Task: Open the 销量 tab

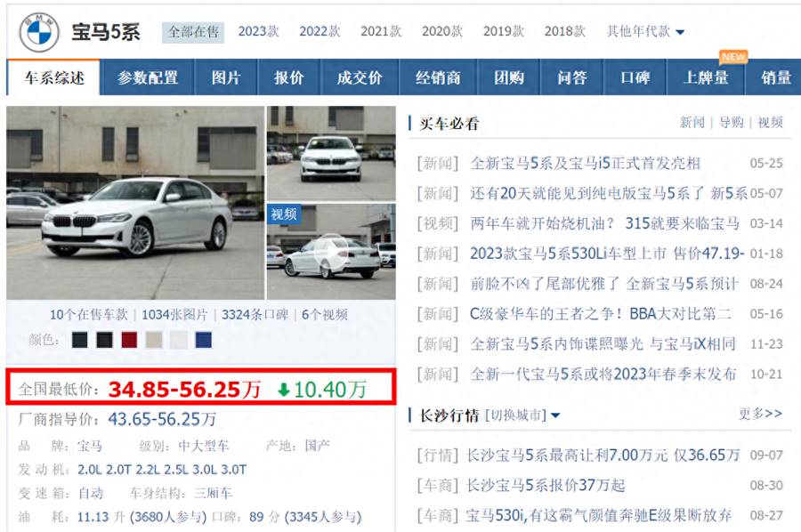Action: pyautogui.click(x=776, y=77)
